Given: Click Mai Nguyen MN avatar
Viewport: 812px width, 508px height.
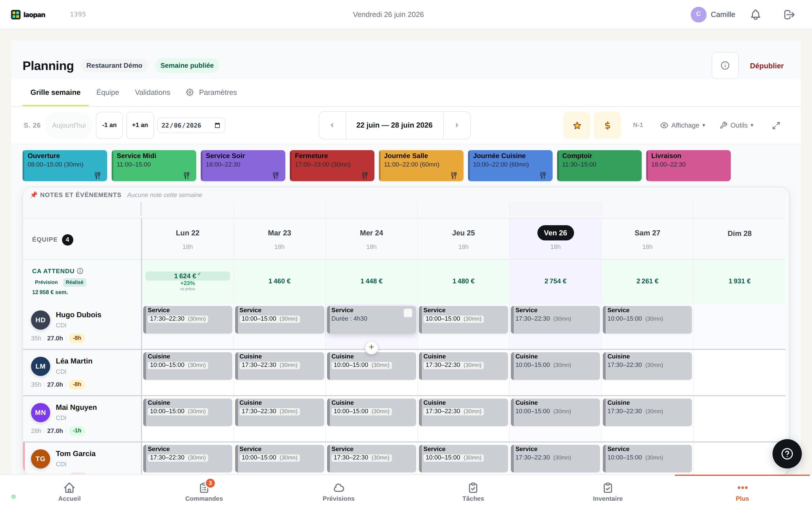Looking at the screenshot, I should pos(41,413).
